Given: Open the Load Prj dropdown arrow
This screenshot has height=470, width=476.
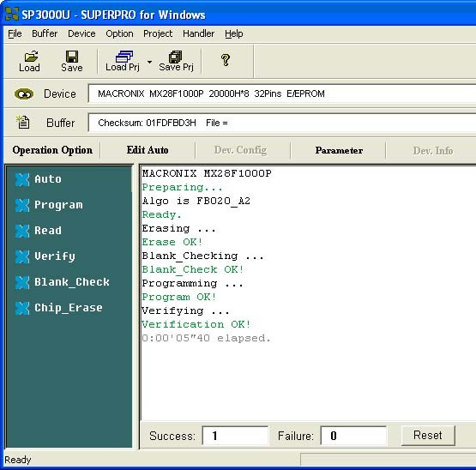Looking at the screenshot, I should pos(149,62).
